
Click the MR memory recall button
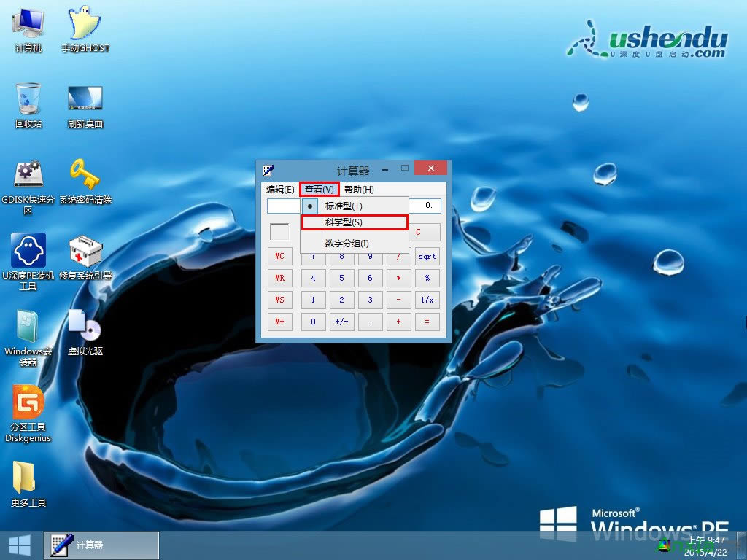click(279, 278)
